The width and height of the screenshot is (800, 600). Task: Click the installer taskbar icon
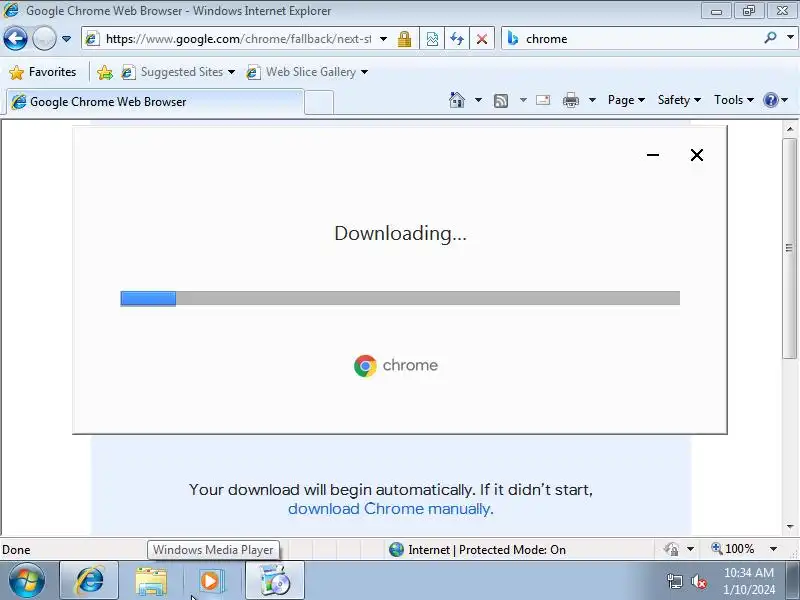274,581
